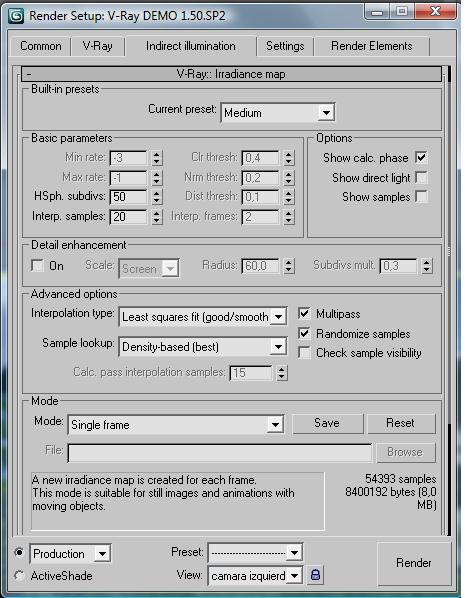
Task: Adjust Interp. samples spinner arrows
Action: pos(156,217)
